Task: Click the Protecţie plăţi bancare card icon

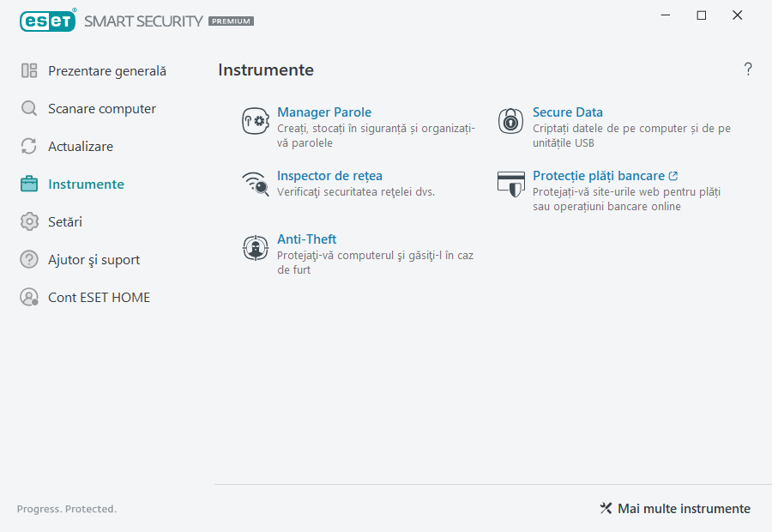Action: pos(510,184)
